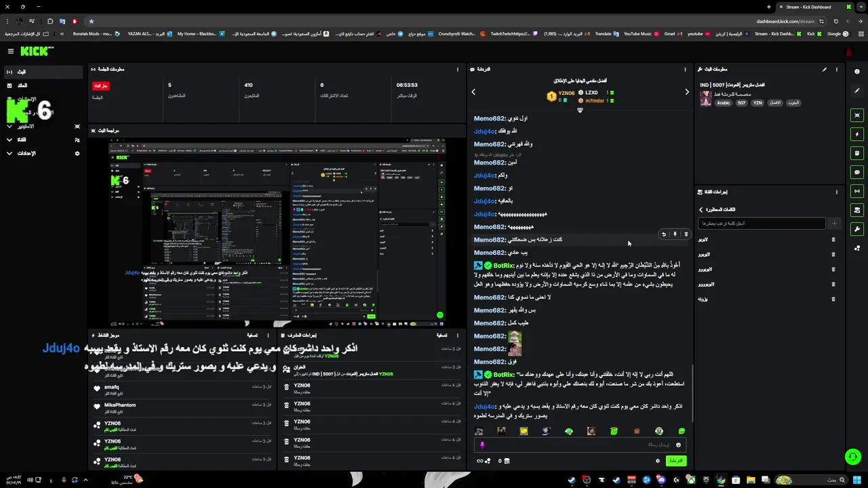Open the green support headset button
The image size is (868, 488).
(853, 457)
